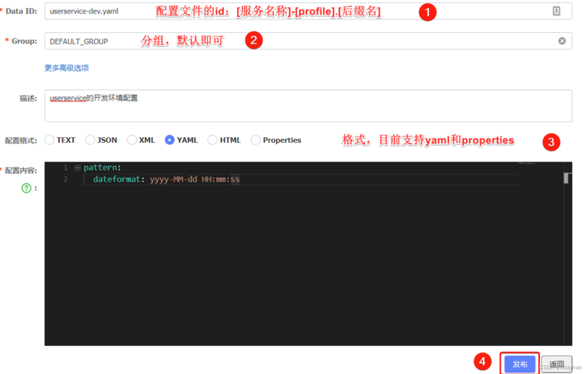Click the 'dateformat' key in the editor
Viewport: 588px width, 374px height.
pos(116,179)
